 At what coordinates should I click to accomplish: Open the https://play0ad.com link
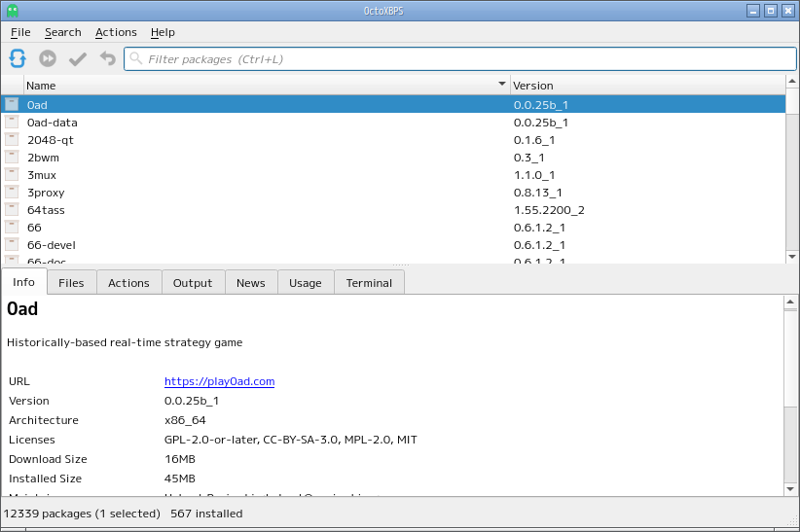tap(219, 381)
